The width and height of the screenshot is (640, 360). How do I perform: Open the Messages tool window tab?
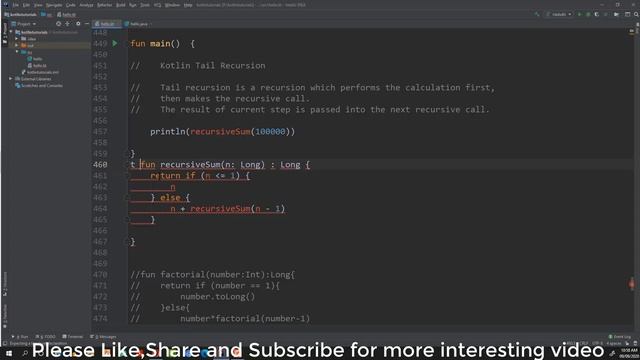coord(103,337)
